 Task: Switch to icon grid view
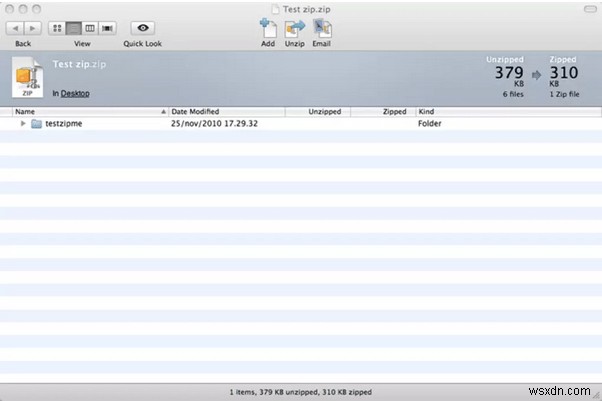(x=57, y=28)
